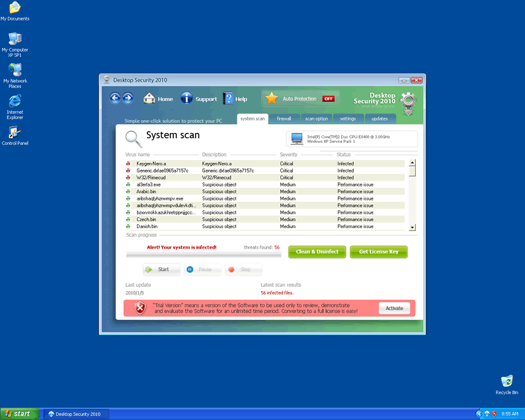Open the Home page house icon
This screenshot has width=525, height=420.
[x=149, y=99]
